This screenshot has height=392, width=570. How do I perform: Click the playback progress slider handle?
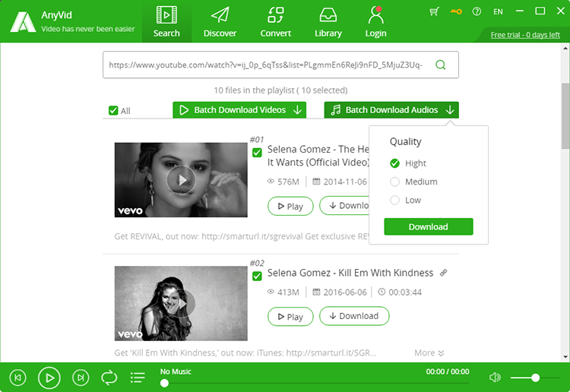pyautogui.click(x=164, y=383)
